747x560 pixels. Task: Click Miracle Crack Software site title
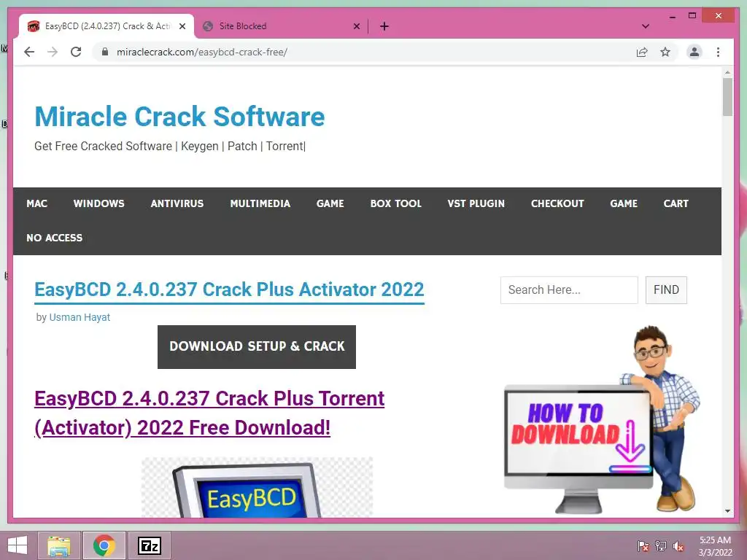point(179,117)
